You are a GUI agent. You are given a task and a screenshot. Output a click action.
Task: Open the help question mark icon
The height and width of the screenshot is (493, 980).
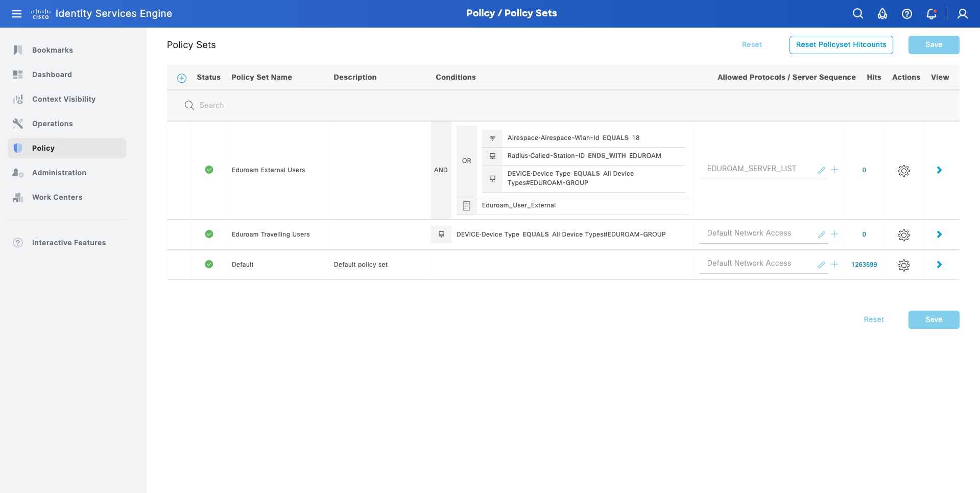[x=907, y=14]
